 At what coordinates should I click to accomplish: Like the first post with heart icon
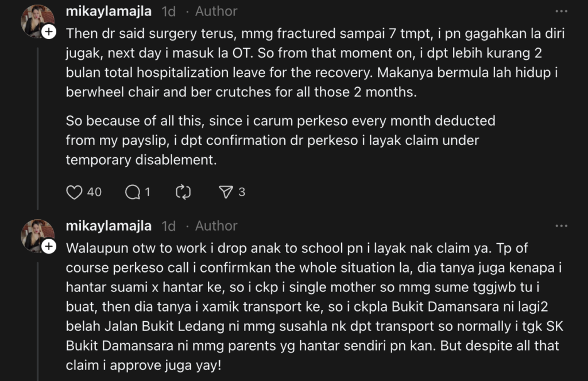click(x=75, y=192)
